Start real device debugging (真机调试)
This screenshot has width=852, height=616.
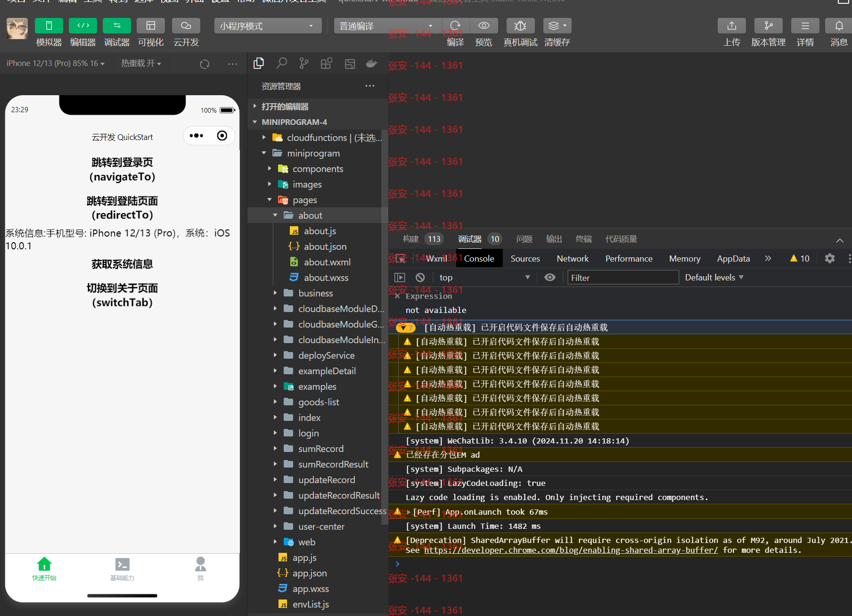point(520,26)
